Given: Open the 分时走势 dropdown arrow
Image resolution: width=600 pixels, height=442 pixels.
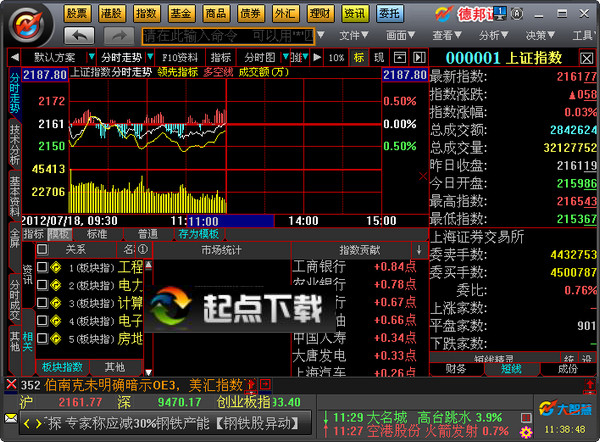Looking at the screenshot, I should pos(150,57).
